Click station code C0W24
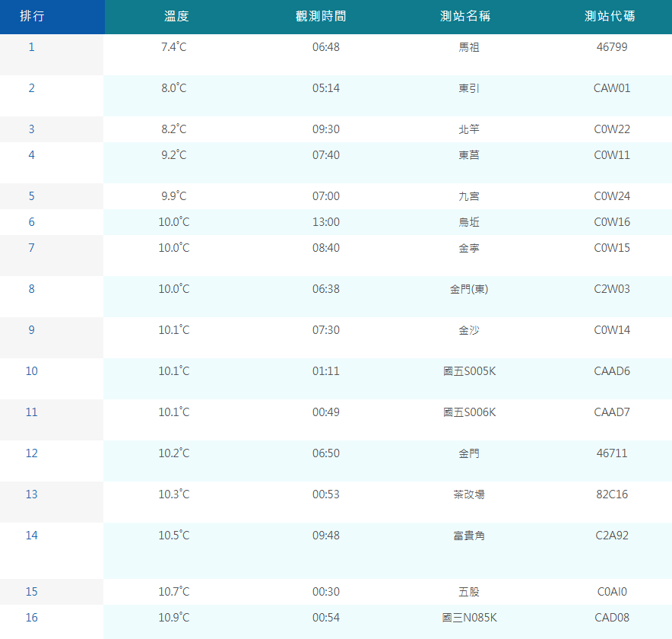This screenshot has width=672, height=639. coord(612,196)
